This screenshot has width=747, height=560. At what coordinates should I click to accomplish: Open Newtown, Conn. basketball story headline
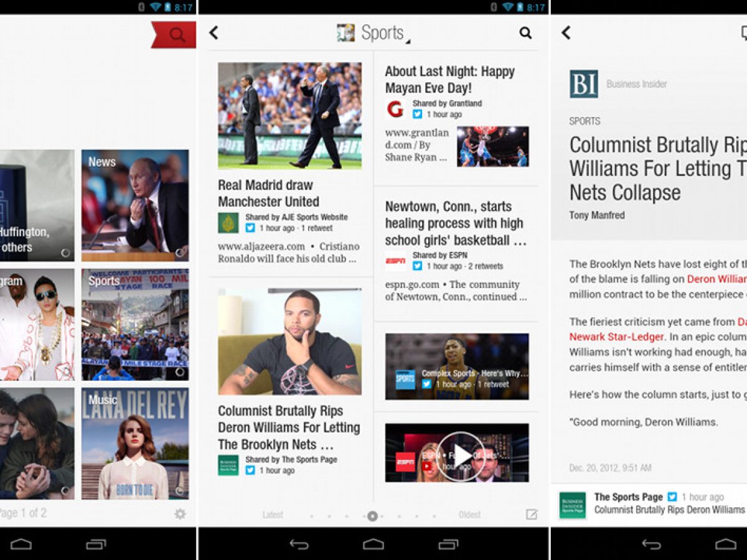[456, 223]
